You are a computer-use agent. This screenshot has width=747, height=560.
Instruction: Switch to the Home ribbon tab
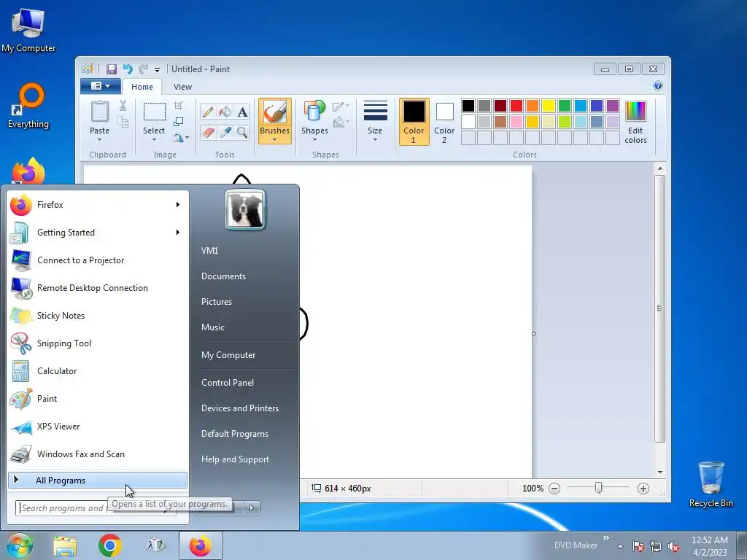click(142, 87)
